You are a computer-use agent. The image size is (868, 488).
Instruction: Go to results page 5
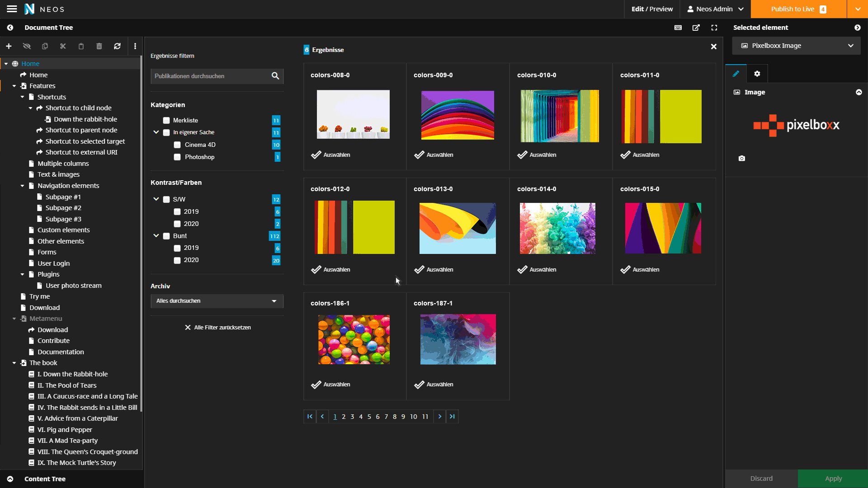369,417
